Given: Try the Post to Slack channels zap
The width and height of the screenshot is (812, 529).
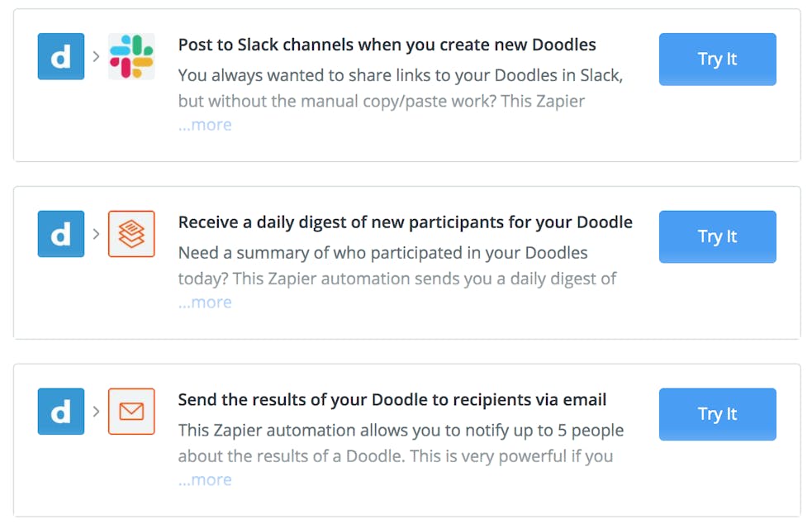Looking at the screenshot, I should click(x=717, y=59).
